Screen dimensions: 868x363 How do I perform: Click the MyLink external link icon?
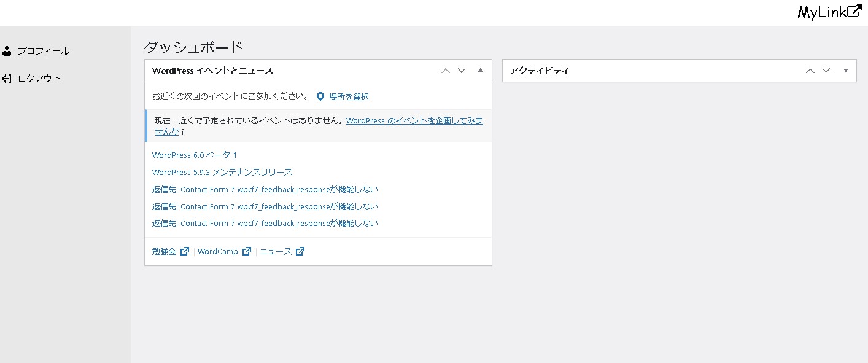coord(854,12)
